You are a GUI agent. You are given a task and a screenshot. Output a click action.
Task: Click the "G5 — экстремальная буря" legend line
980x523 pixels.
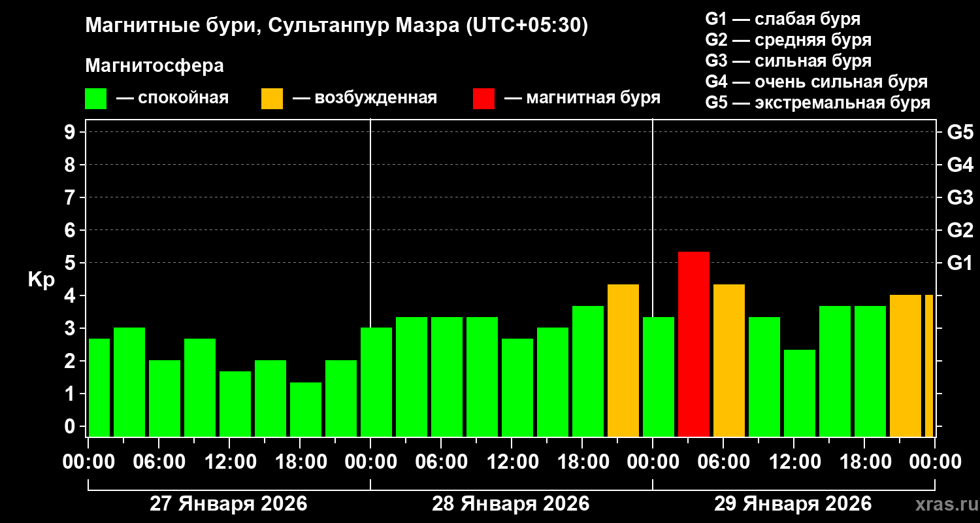pos(817,103)
